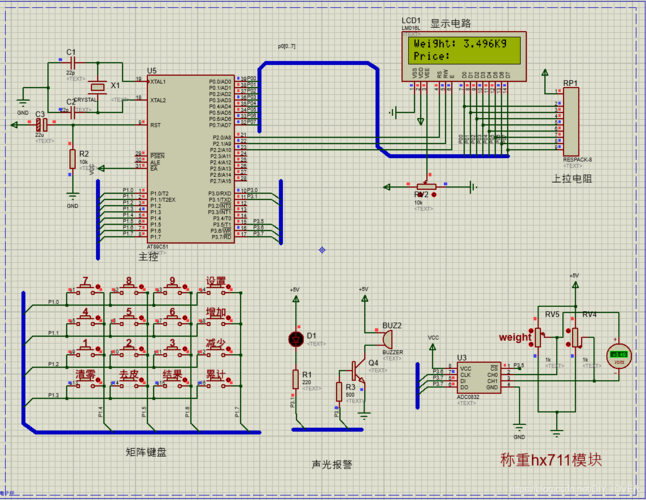Select resistor R1
Image resolution: width=646 pixels, height=500 pixels.
295,379
